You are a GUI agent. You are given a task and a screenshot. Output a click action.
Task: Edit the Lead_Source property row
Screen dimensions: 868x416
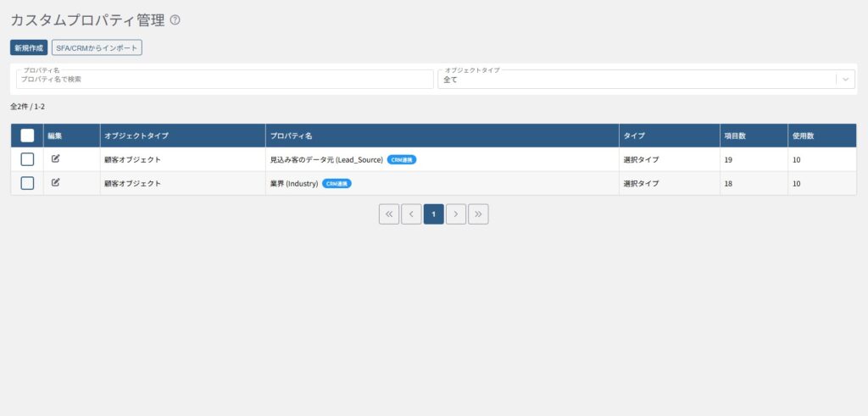(x=56, y=158)
